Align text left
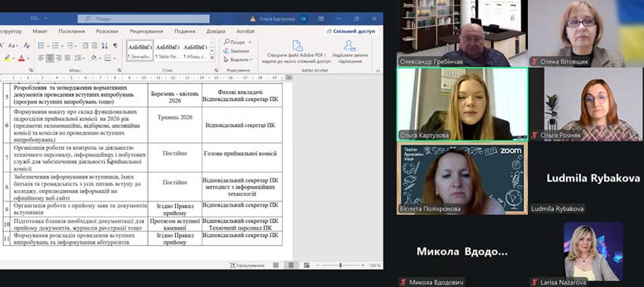 pos(41,58)
